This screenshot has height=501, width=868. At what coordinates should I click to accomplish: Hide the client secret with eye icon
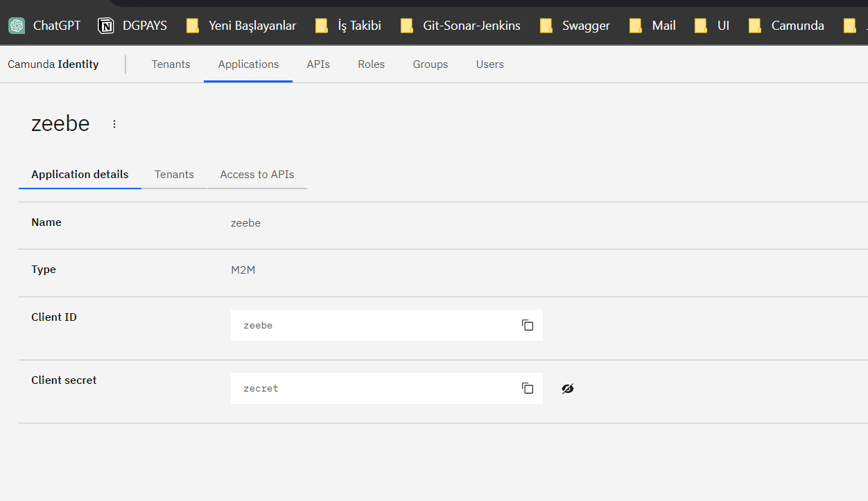click(x=568, y=388)
